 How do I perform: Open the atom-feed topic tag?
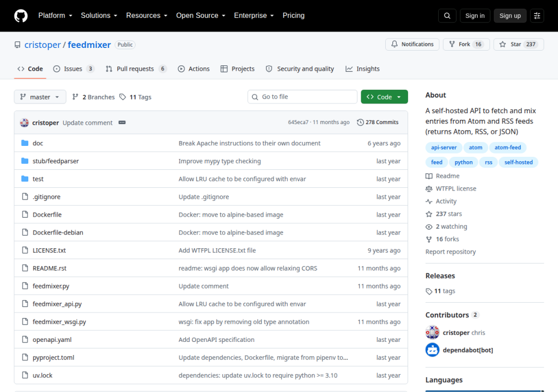pyautogui.click(x=508, y=148)
